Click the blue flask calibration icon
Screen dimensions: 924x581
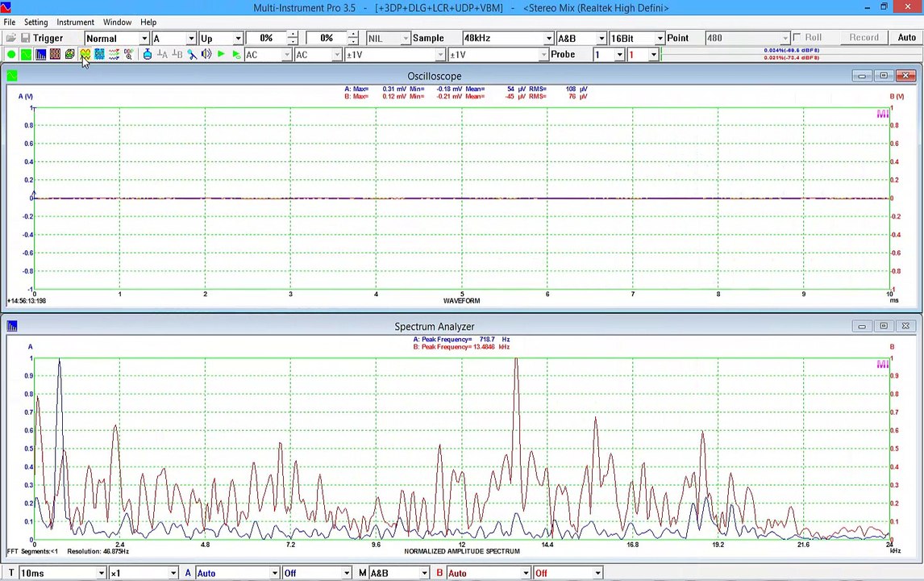[148, 55]
